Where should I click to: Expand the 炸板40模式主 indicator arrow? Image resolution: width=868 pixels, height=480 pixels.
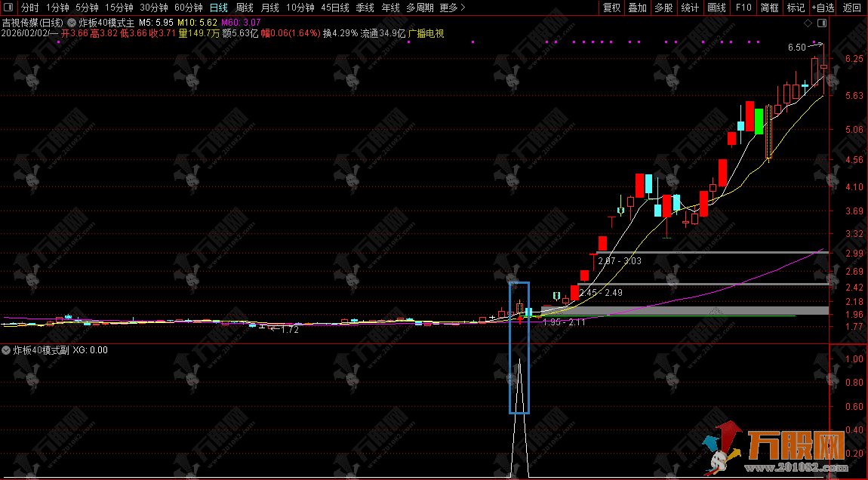tap(72, 23)
